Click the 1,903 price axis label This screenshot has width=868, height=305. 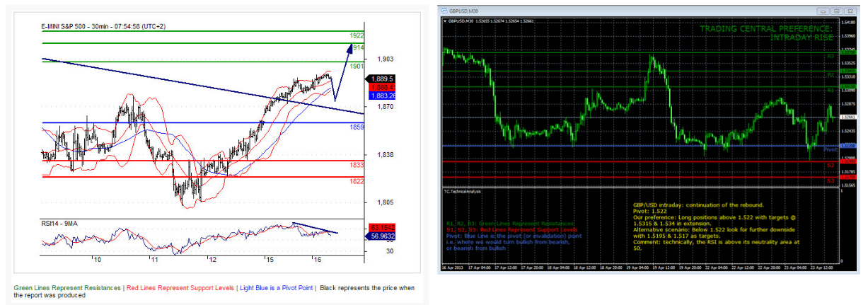click(386, 59)
